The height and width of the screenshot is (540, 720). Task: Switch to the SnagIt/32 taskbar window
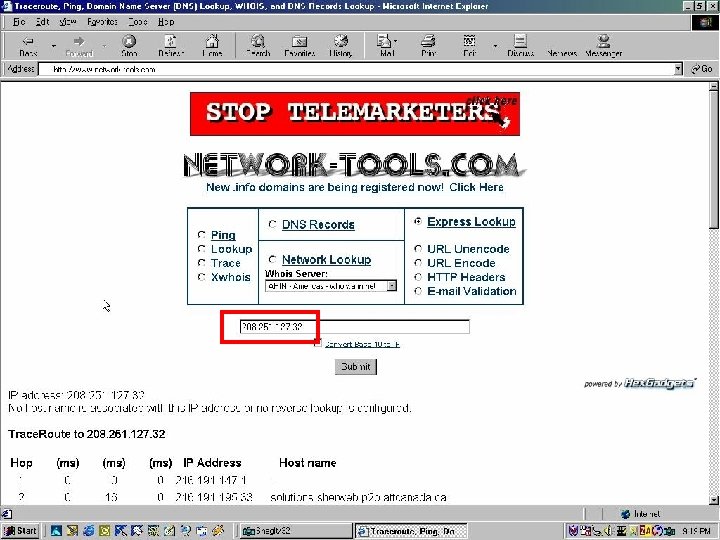pyautogui.click(x=295, y=531)
